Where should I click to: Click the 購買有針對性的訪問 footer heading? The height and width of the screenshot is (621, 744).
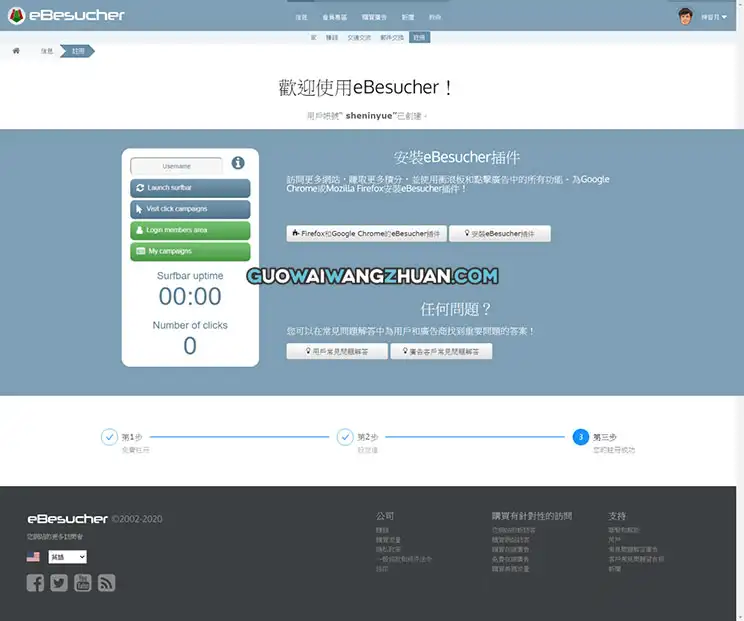532,516
